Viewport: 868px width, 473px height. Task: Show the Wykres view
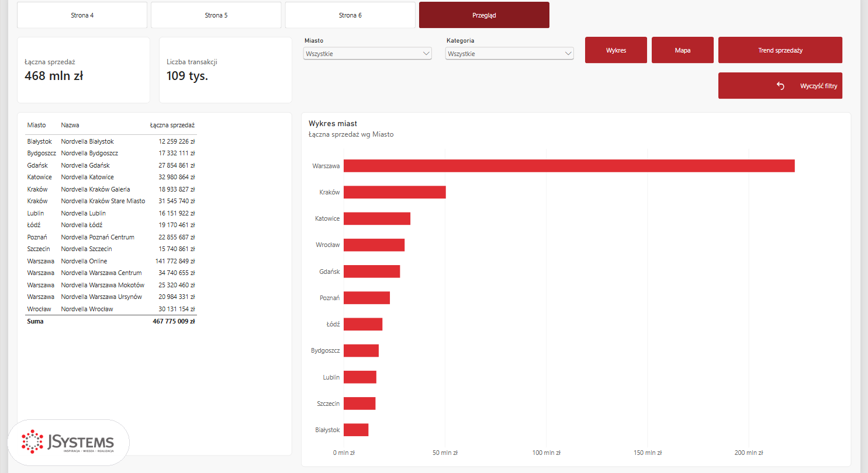616,50
